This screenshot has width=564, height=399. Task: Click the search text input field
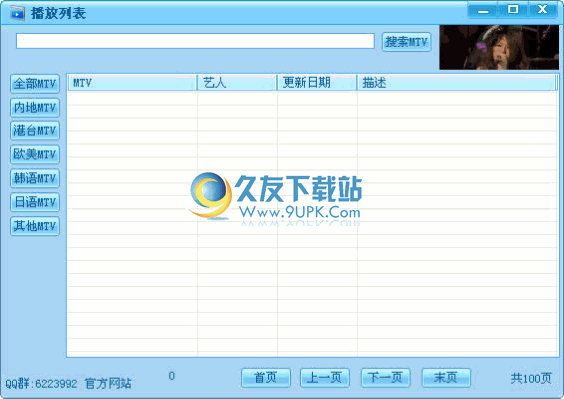point(195,41)
